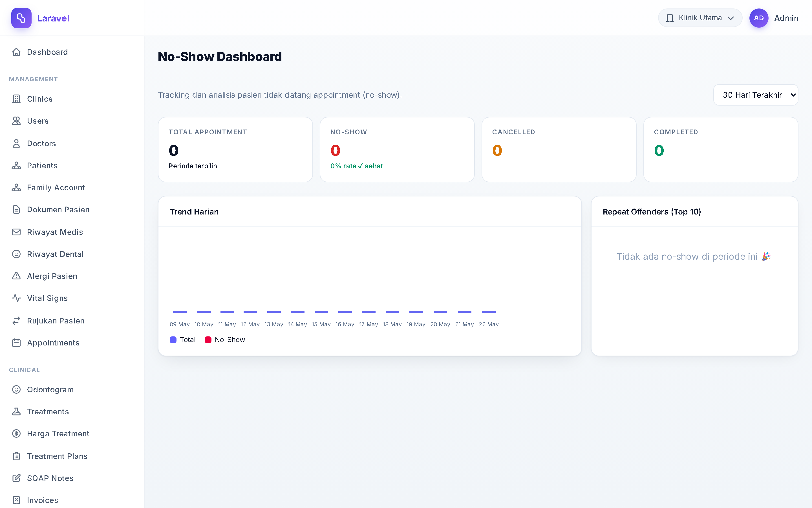Image resolution: width=812 pixels, height=508 pixels.
Task: Go to Treatments page
Action: (72, 411)
